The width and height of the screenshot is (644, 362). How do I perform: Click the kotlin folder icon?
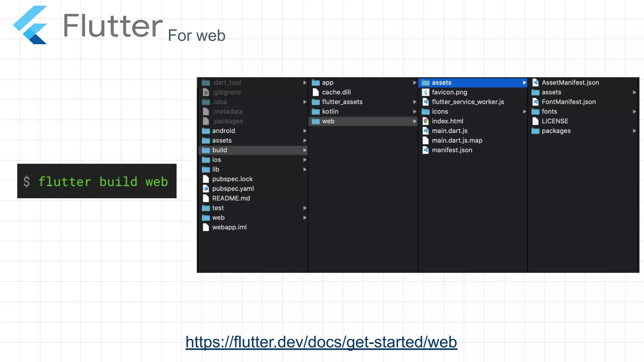pyautogui.click(x=316, y=112)
